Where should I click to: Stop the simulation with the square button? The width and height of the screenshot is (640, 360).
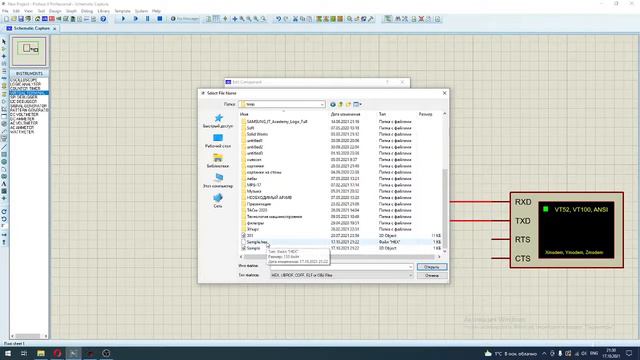click(160, 19)
